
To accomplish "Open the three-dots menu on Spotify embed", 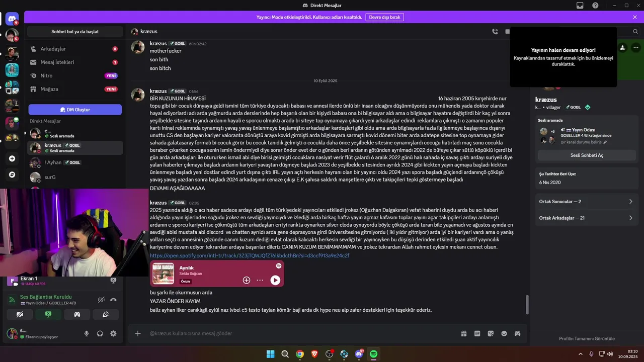I will click(x=260, y=280).
